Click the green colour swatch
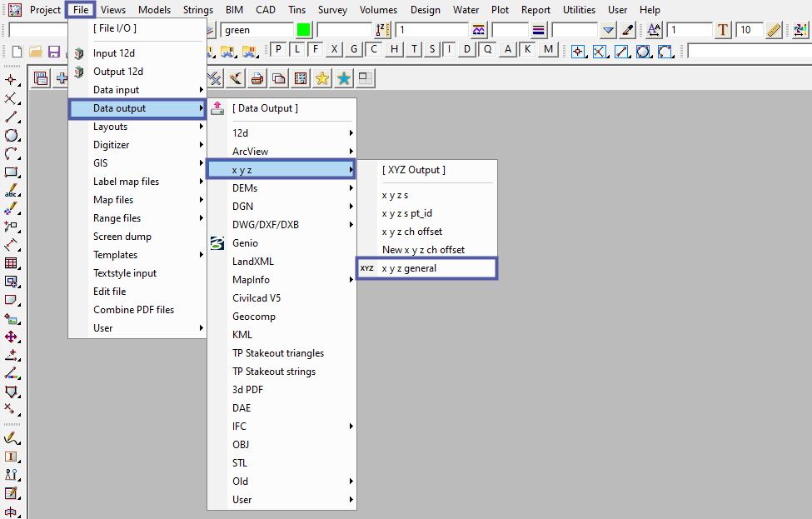The height and width of the screenshot is (519, 812). 303,30
